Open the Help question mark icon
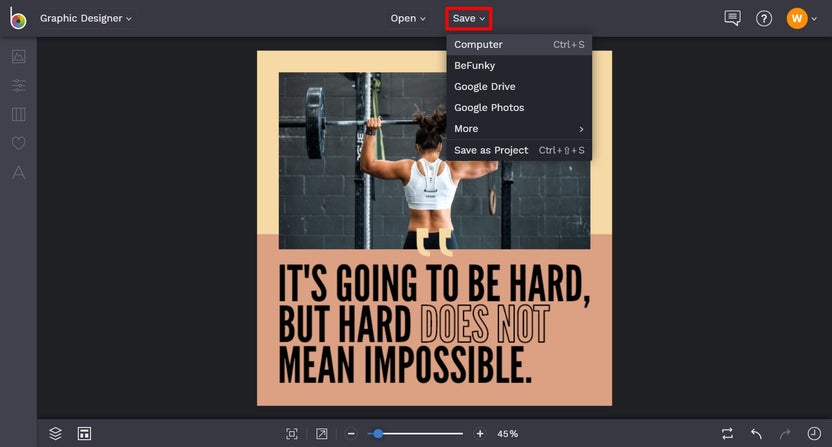 764,19
